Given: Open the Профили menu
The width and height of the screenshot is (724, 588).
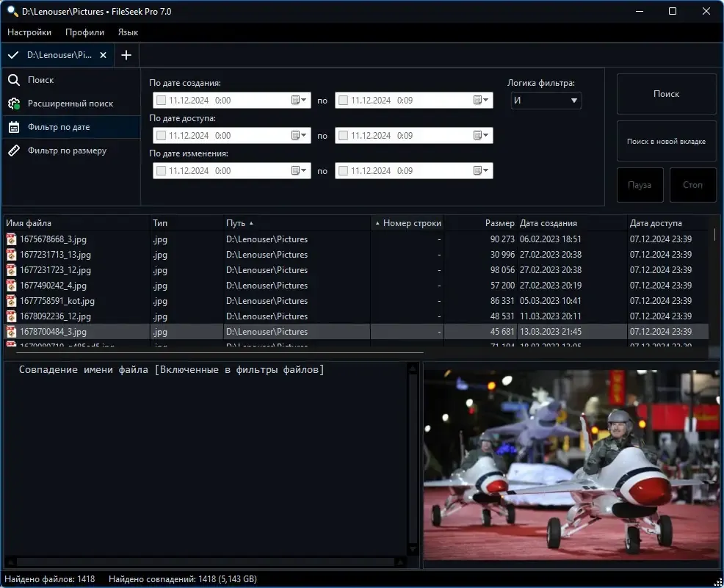Looking at the screenshot, I should [84, 32].
